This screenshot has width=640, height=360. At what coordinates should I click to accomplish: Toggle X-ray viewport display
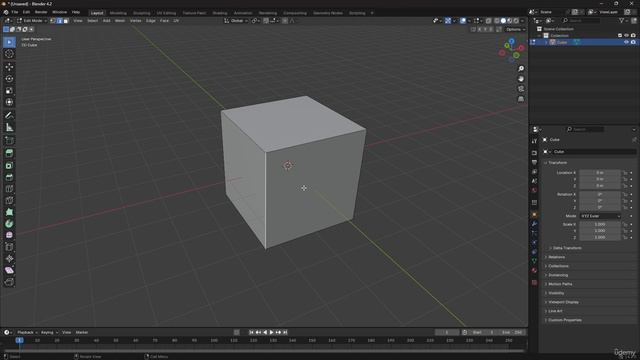pyautogui.click(x=489, y=21)
